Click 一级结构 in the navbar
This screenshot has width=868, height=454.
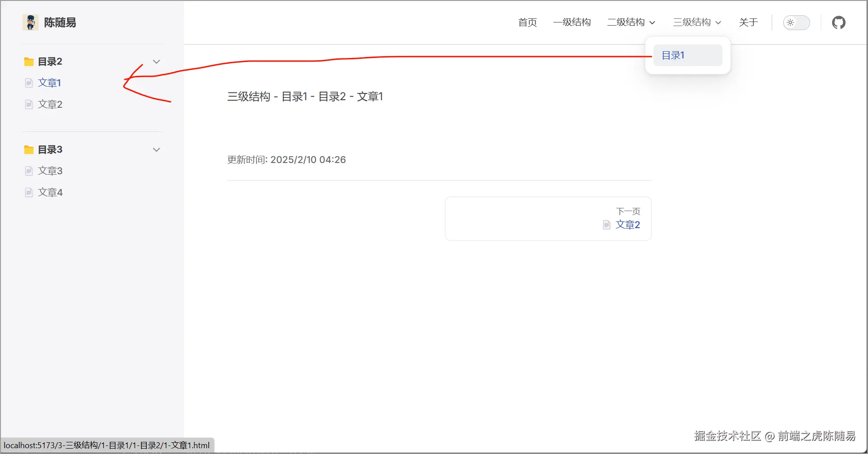pos(572,22)
